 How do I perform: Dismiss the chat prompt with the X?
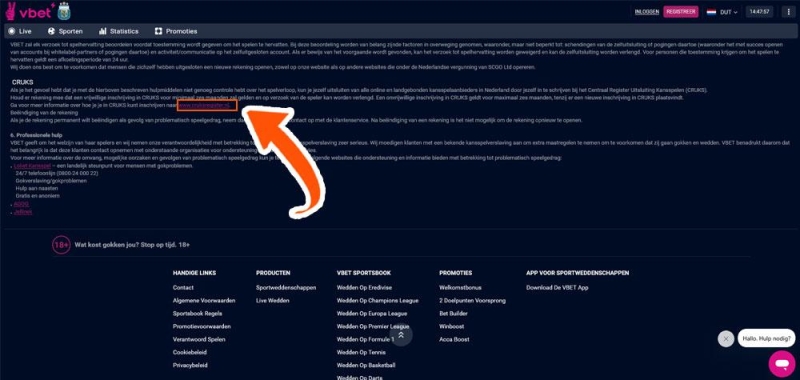coord(726,339)
